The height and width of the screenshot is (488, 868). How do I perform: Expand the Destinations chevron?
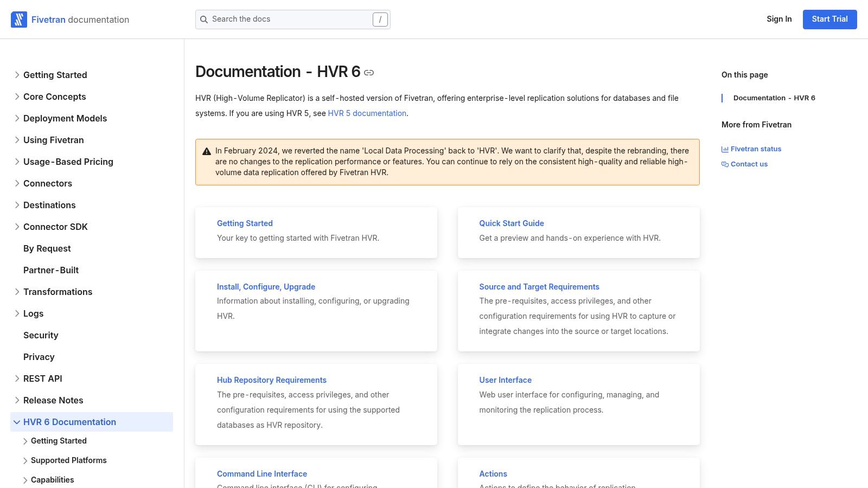(x=17, y=205)
